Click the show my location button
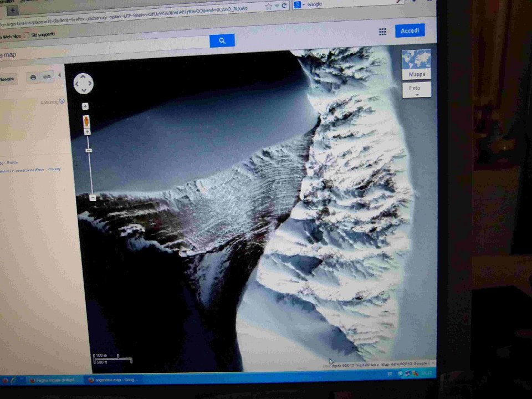The height and width of the screenshot is (399, 532). pyautogui.click(x=85, y=106)
